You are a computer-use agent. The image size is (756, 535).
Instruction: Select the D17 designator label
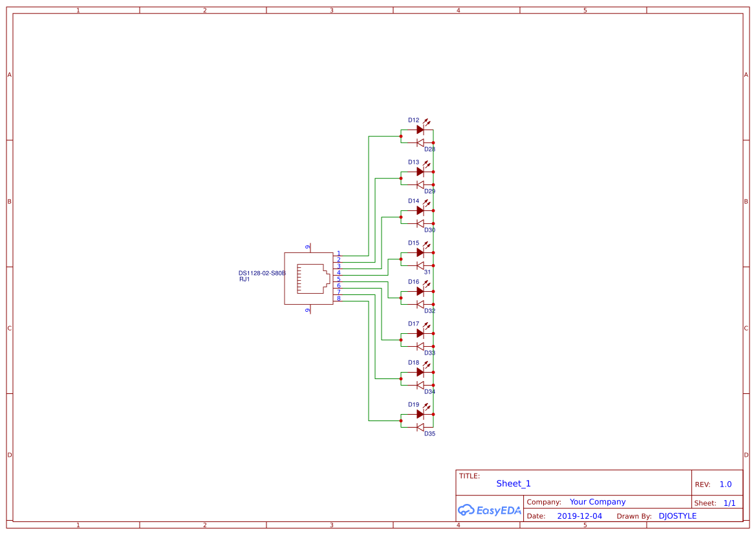pos(414,323)
